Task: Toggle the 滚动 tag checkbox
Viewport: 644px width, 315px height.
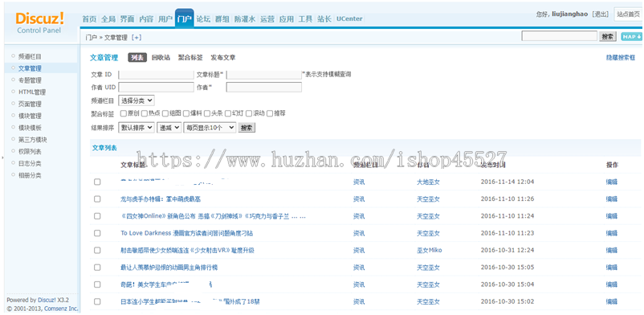Action: tap(249, 113)
